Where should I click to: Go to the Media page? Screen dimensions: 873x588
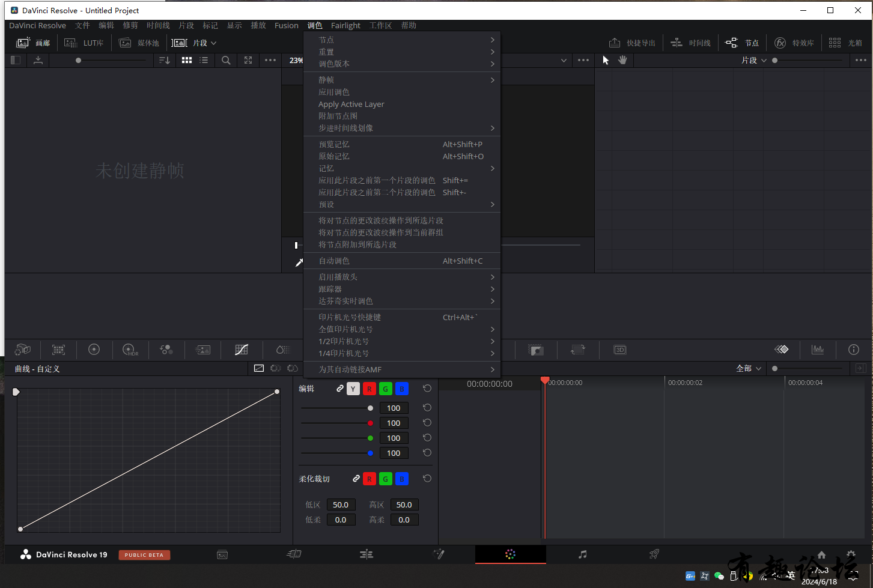pos(222,554)
